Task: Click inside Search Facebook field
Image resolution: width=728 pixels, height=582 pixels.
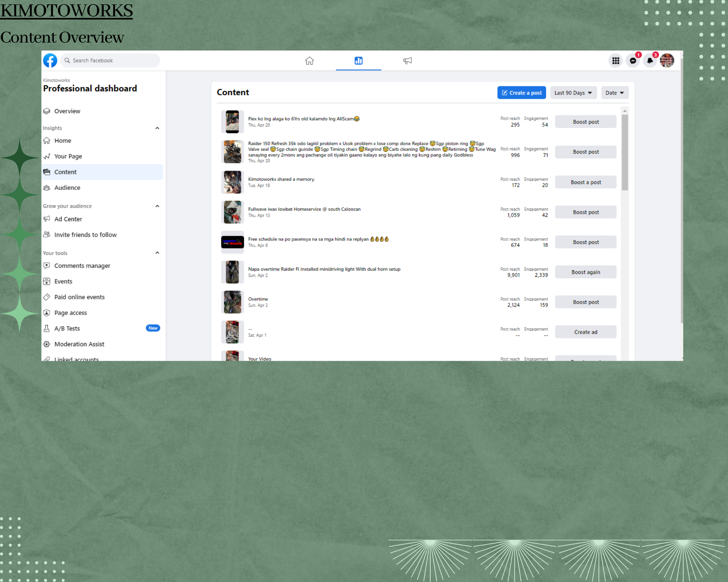Action: click(110, 60)
